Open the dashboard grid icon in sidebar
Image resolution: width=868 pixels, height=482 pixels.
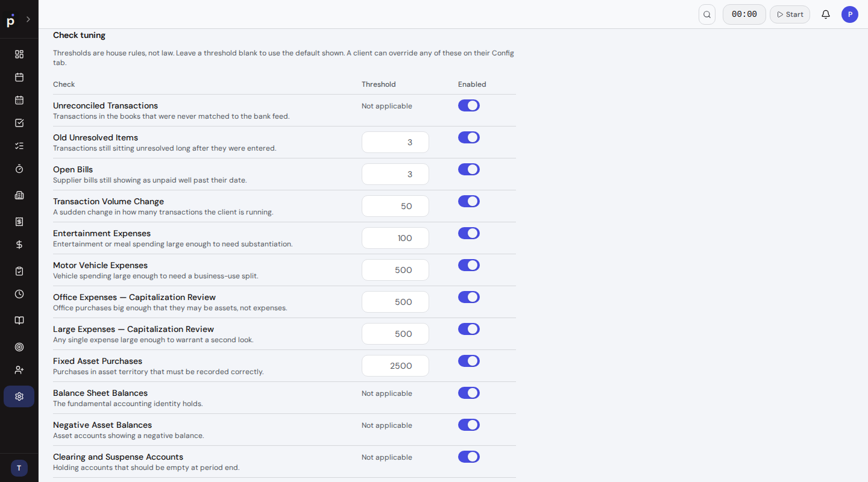pos(19,54)
